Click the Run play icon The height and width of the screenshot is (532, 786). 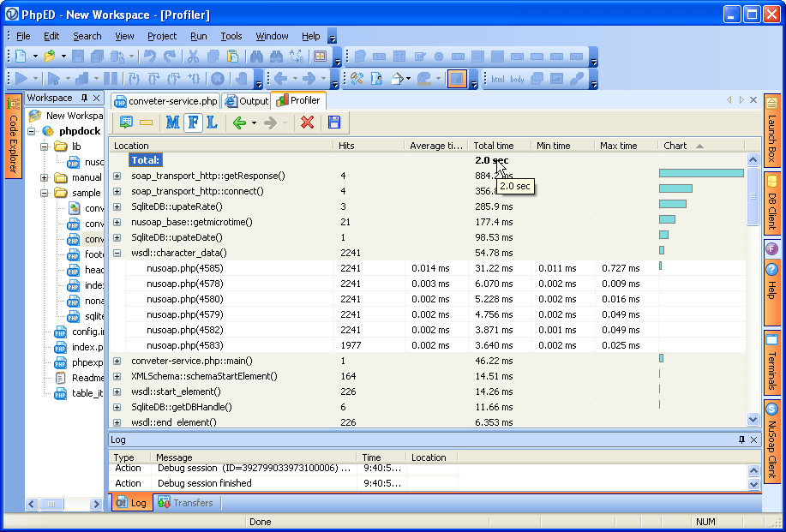21,78
